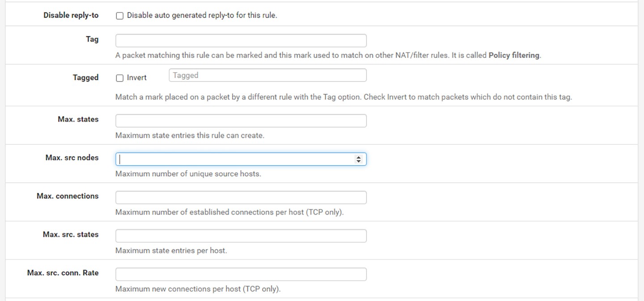The width and height of the screenshot is (644, 301).
Task: Click the Max. src. conn. Rate label
Action: pyautogui.click(x=63, y=273)
